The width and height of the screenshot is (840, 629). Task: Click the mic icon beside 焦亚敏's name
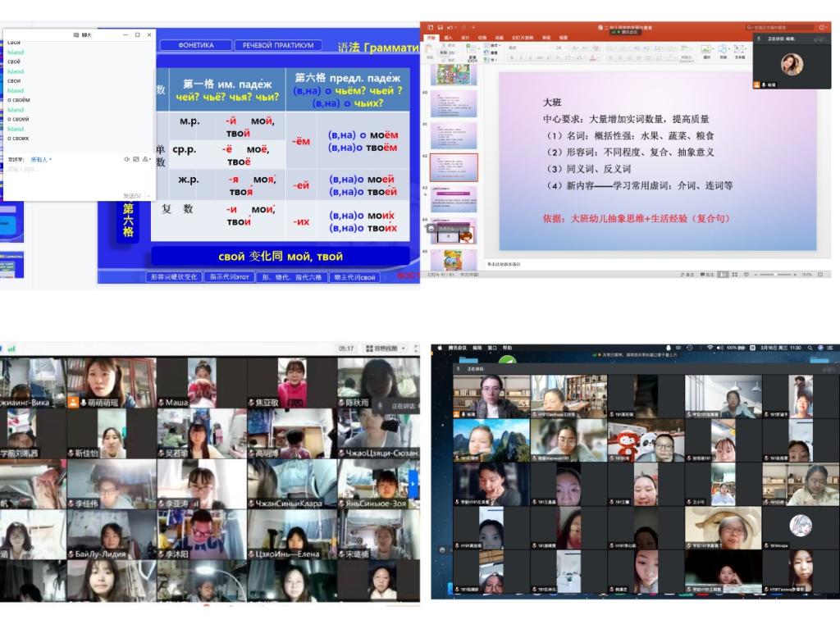[x=251, y=403]
